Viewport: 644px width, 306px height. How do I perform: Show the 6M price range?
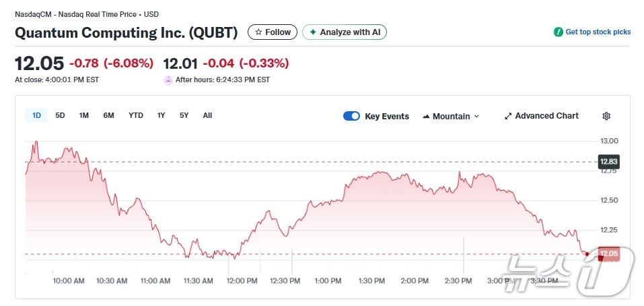tap(108, 115)
